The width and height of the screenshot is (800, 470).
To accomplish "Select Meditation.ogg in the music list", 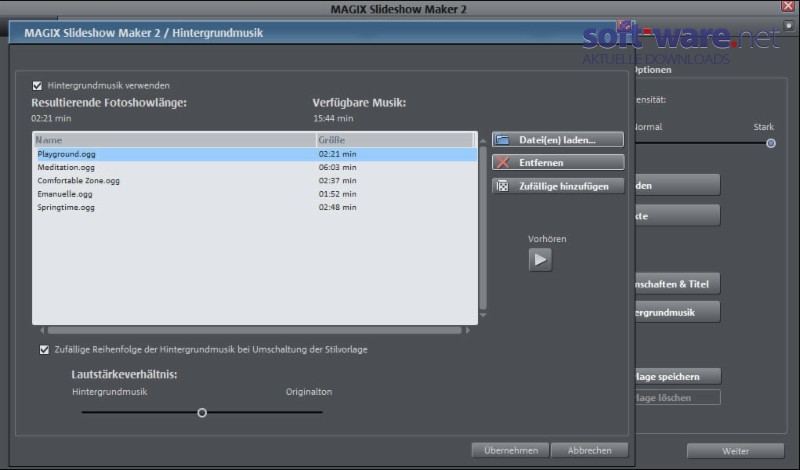I will [255, 167].
